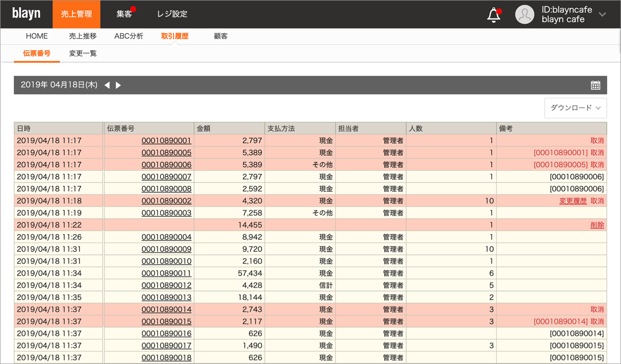This screenshot has height=364, width=621.
Task: Select the 取引履歴 tab
Action: (175, 36)
